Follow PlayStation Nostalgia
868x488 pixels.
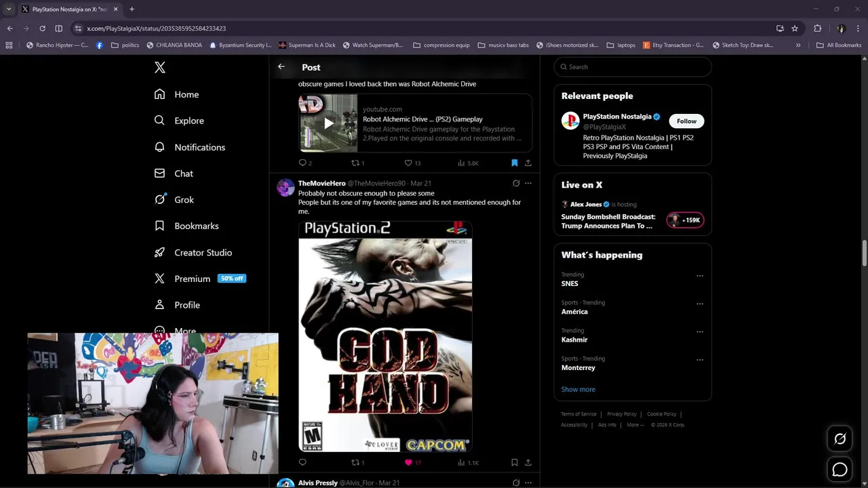(686, 121)
